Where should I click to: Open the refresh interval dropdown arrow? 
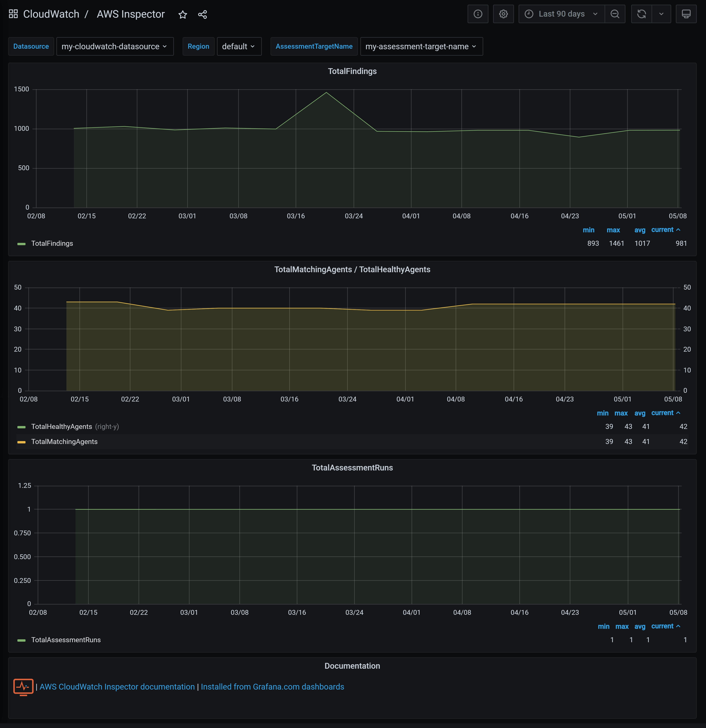click(x=661, y=14)
